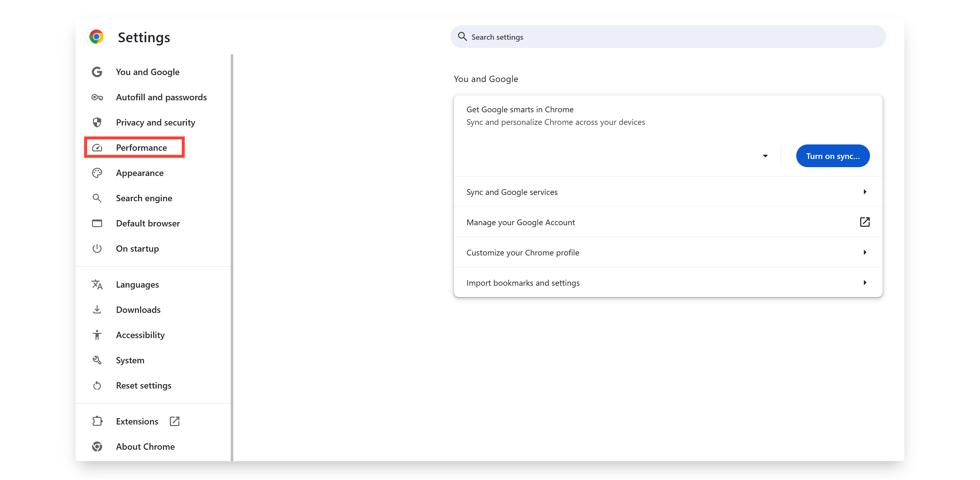Click the Get Google smarts in Chrome text
Screen dimensions: 980x480
[520, 110]
